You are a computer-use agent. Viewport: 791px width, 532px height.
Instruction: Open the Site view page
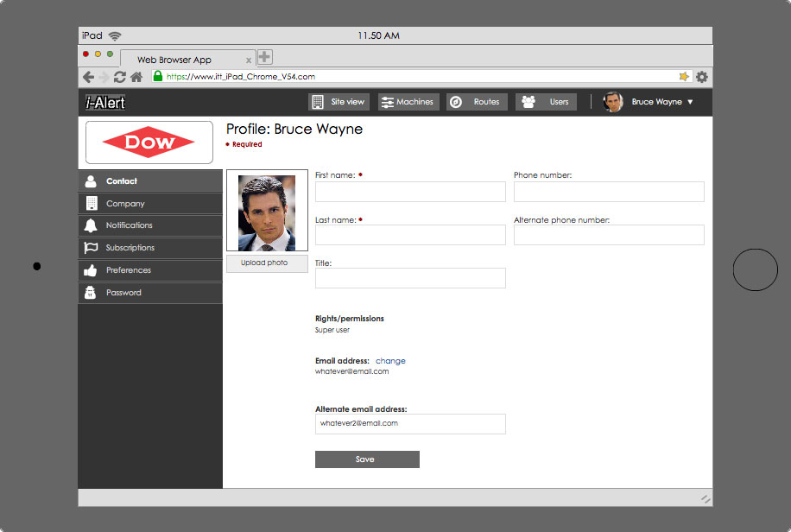[338, 102]
